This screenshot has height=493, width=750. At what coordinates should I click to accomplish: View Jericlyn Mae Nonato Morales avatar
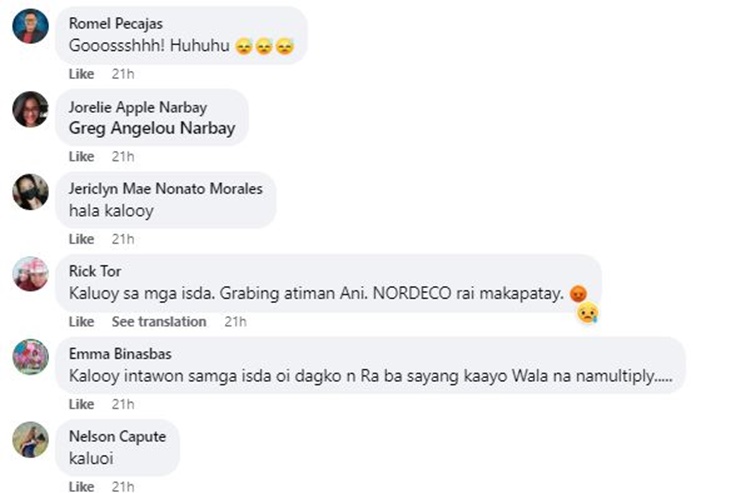tap(30, 192)
